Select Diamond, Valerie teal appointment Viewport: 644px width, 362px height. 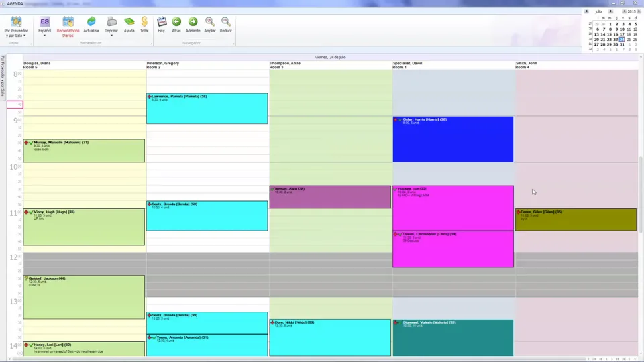tap(453, 338)
